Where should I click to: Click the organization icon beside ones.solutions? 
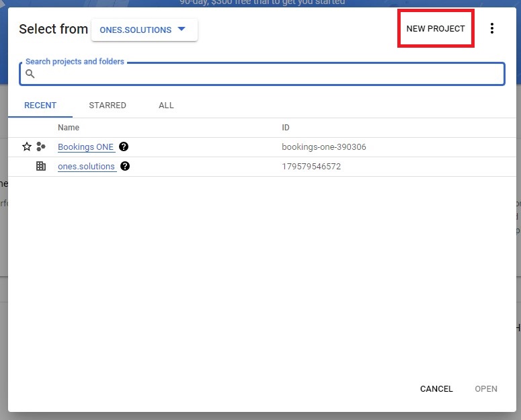click(41, 166)
